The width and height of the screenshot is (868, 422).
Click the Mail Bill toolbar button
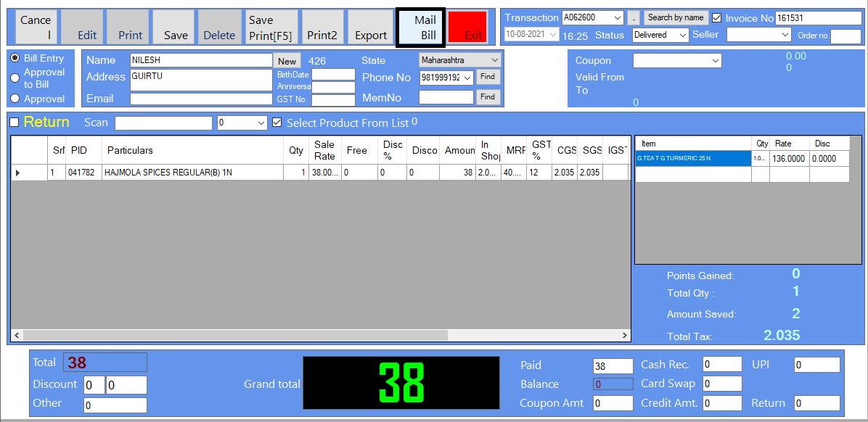(420, 28)
